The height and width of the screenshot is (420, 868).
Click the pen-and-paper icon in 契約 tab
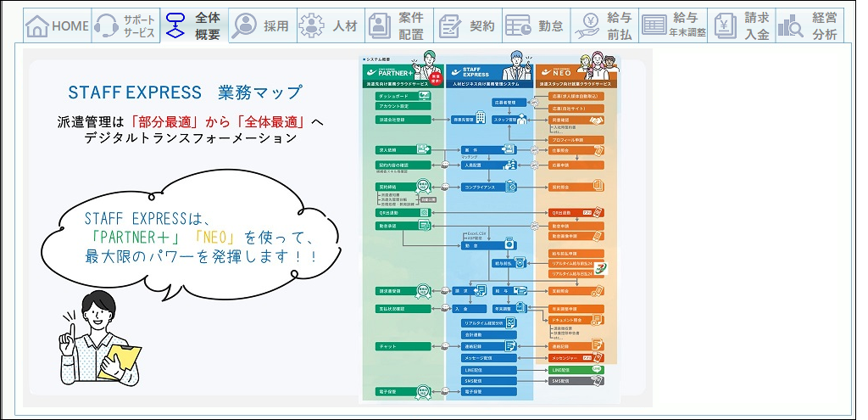click(450, 25)
